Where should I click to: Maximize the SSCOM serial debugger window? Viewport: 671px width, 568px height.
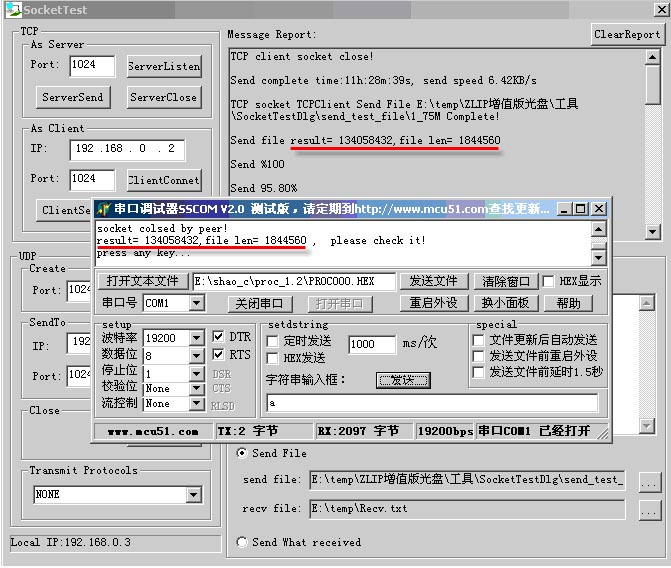[582, 209]
